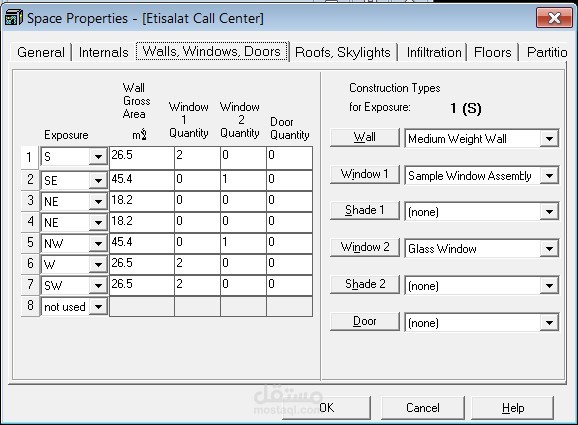The height and width of the screenshot is (425, 578).
Task: Close the Space Properties dialog
Action: point(554,18)
